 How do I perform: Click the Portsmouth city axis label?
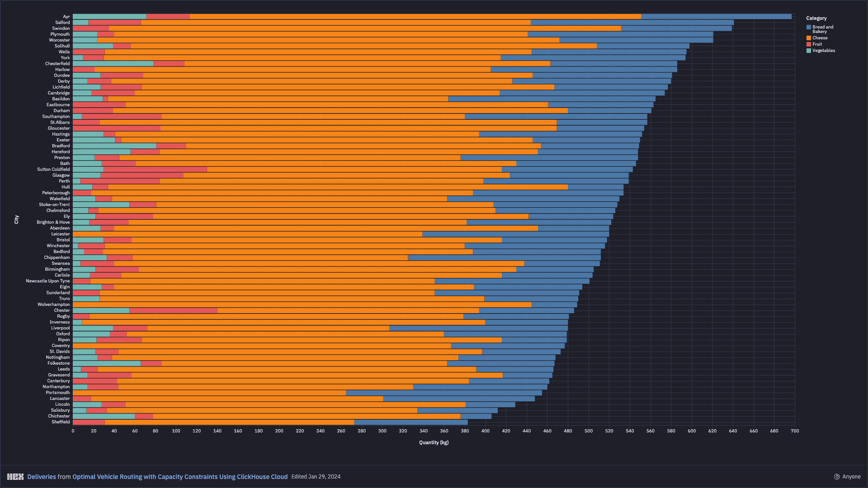pos(58,393)
